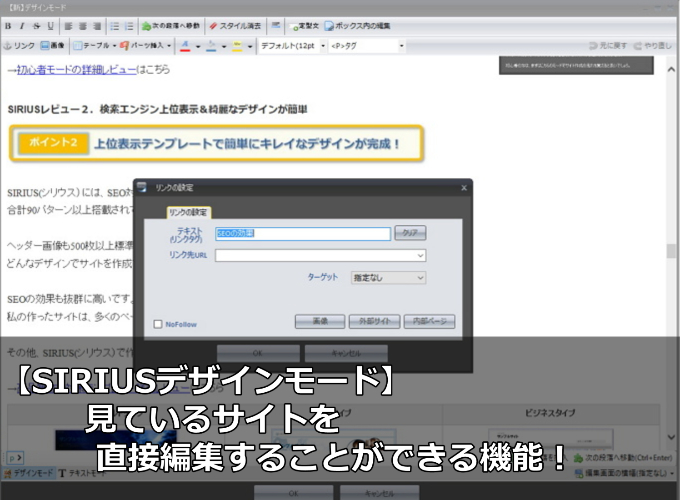Viewport: 680px width, 500px height.
Task: Click キャンセル in the リンクの設定 dialog
Action: click(x=346, y=353)
